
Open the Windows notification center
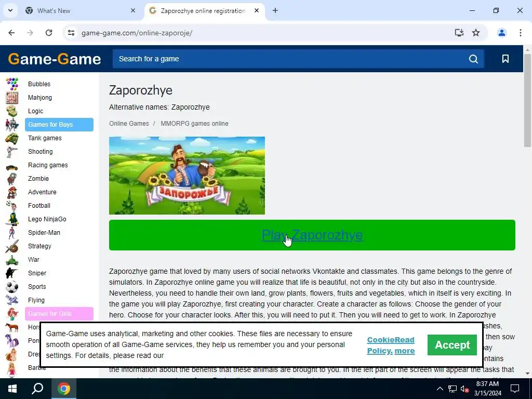[515, 389]
